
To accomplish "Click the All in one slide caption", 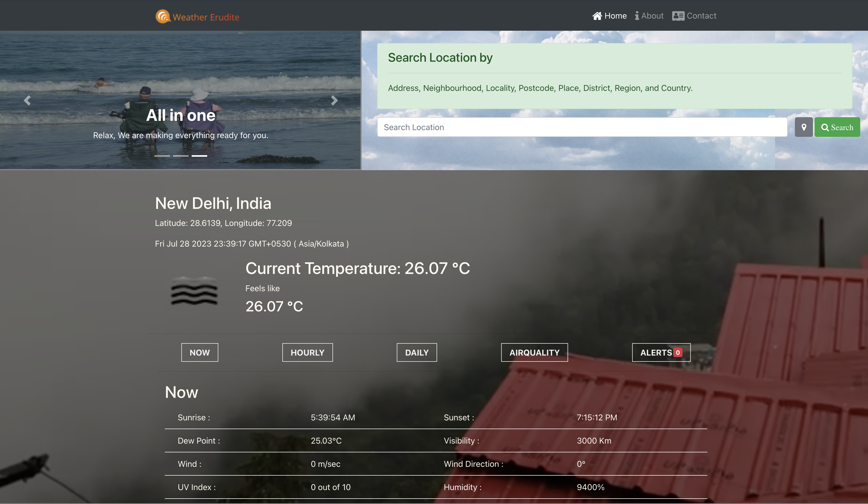I will click(181, 115).
